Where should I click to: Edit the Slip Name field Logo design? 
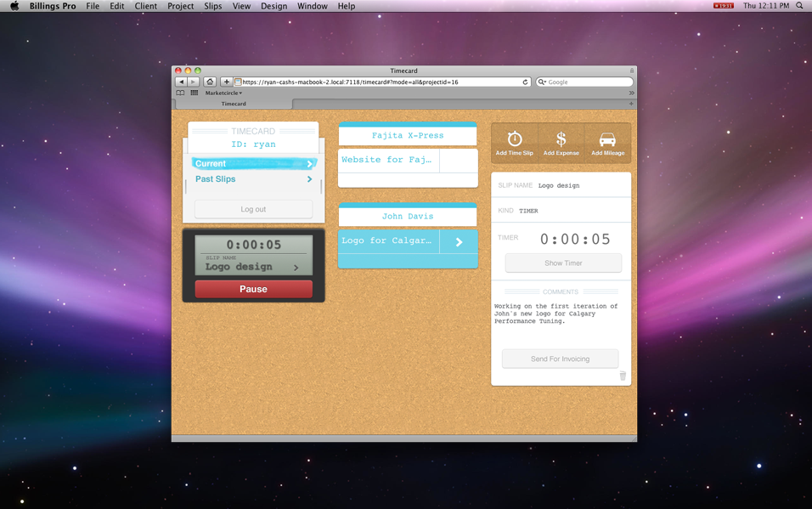click(559, 185)
